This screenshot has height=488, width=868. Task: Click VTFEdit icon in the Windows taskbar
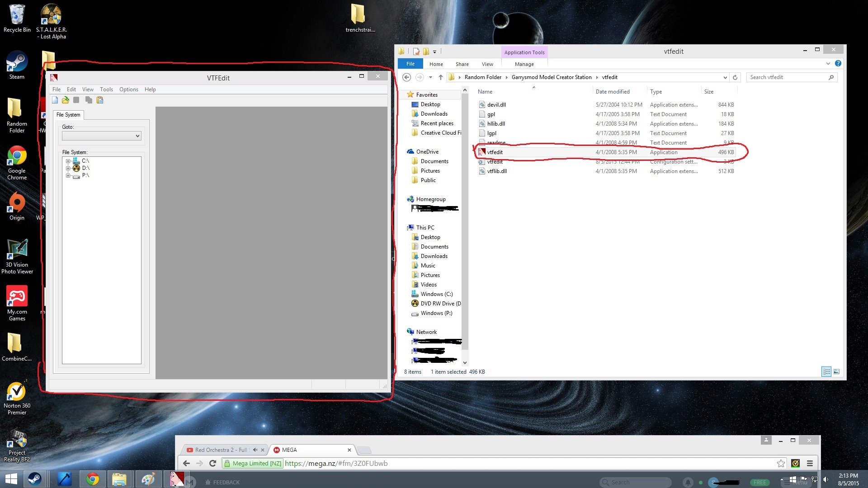176,479
